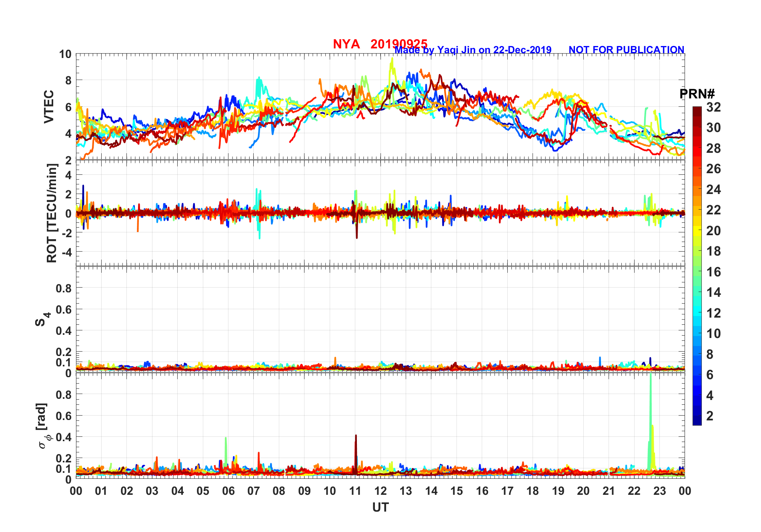Click the x-axis tick label 12
This screenshot has height=532, width=761.
tap(380, 491)
